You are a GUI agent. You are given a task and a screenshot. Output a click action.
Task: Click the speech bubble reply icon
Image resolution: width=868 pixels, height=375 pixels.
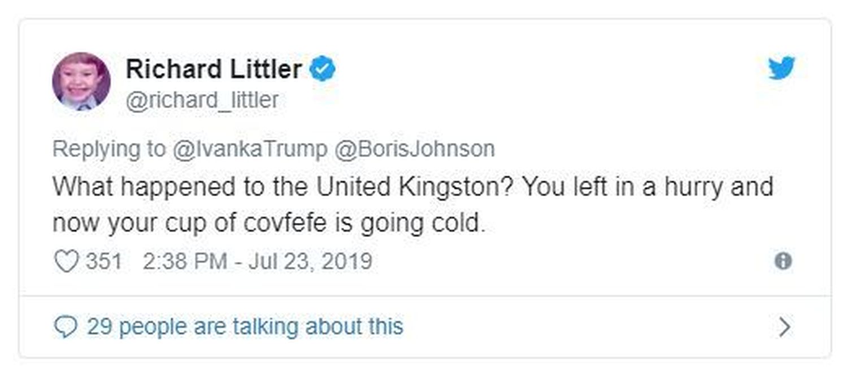(66, 327)
